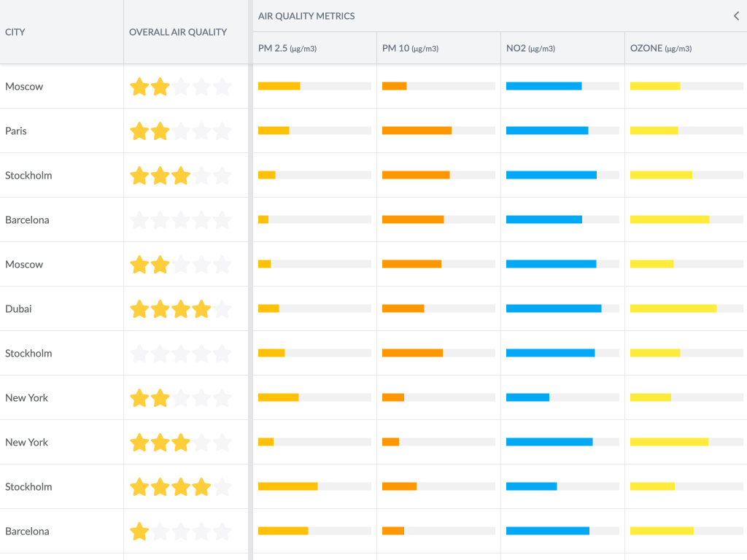This screenshot has width=747, height=560.
Task: Select New York cell in two-star row
Action: tap(61, 397)
